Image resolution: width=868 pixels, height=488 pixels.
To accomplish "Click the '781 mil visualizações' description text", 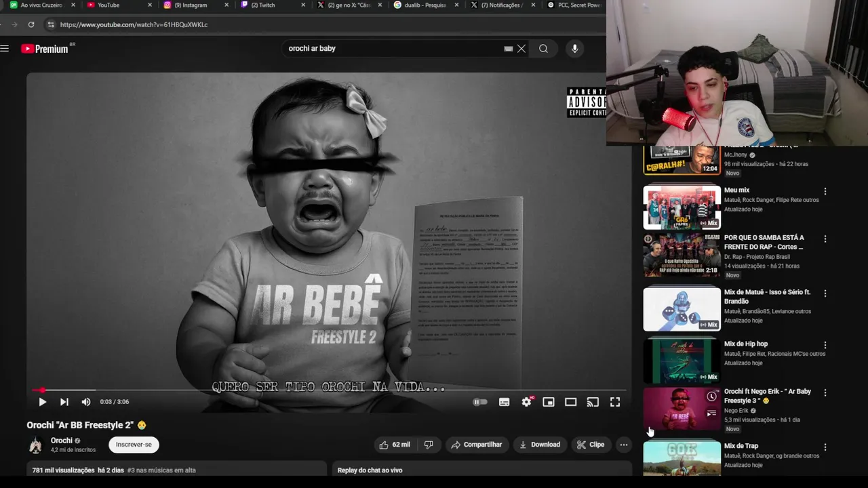I will [x=63, y=470].
